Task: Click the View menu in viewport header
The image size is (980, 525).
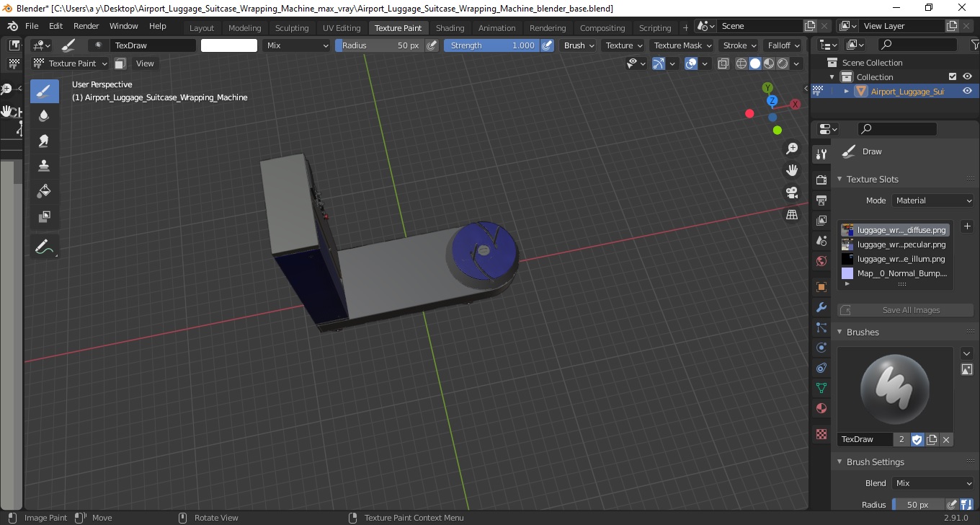Action: tap(145, 63)
